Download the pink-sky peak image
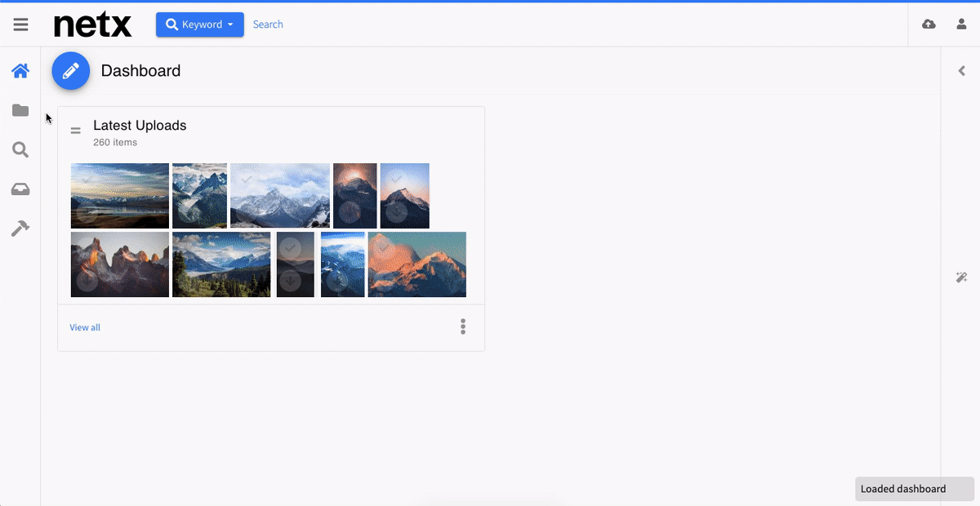Viewport: 980px width, 506px height. pos(396,213)
